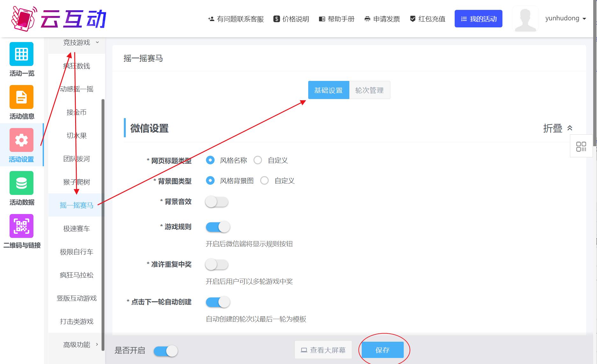Click the floating QR code icon at right
Image resolution: width=597 pixels, height=364 pixels.
(581, 146)
